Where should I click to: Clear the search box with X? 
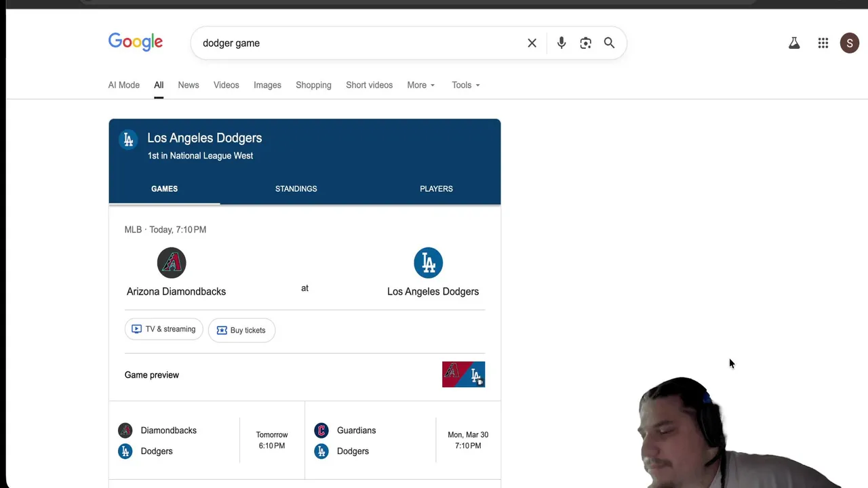pos(532,43)
